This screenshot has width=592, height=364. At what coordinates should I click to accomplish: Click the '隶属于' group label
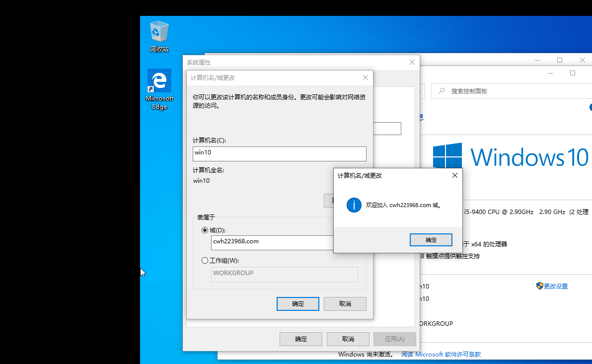[206, 218]
